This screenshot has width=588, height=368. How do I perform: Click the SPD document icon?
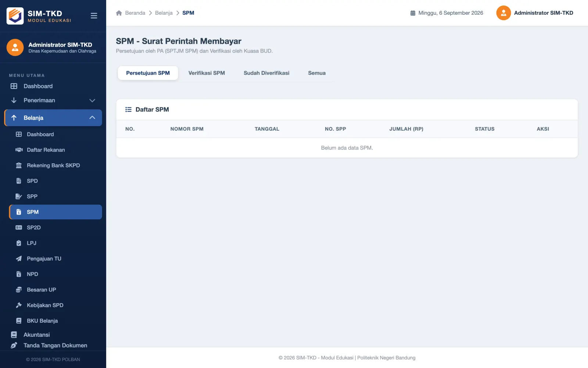point(19,181)
